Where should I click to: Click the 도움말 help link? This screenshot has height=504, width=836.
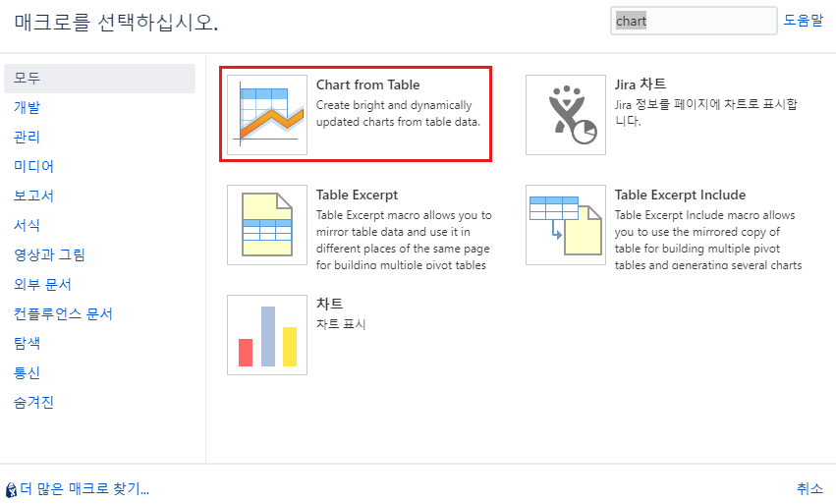pos(803,21)
